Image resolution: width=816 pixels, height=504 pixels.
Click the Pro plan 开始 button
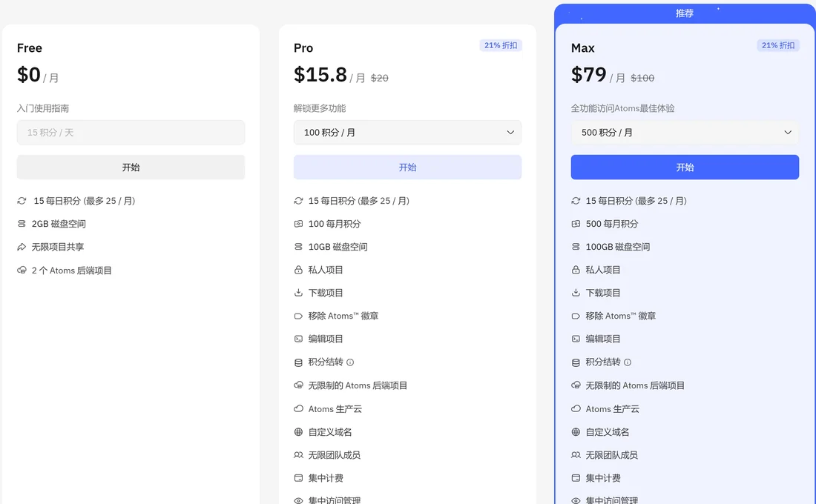(x=407, y=168)
